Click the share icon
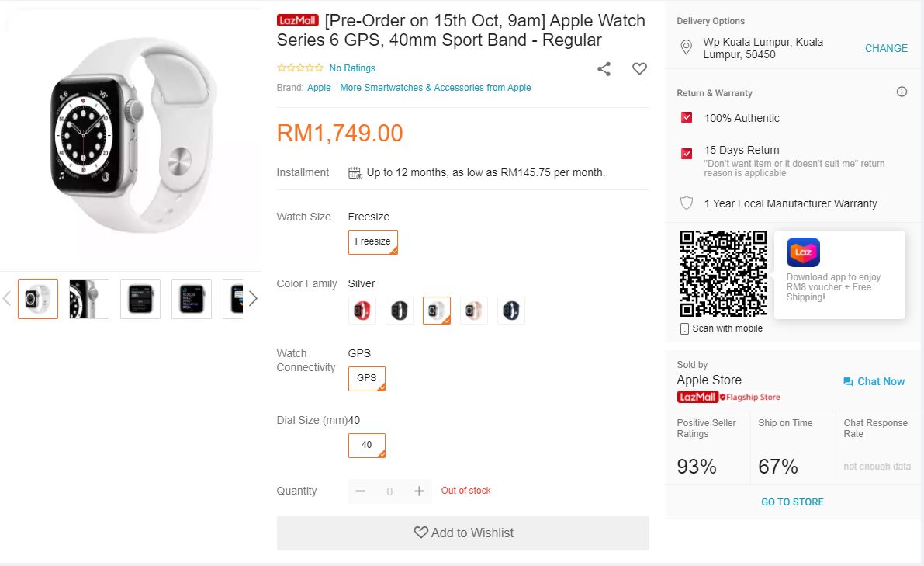This screenshot has width=924, height=566. tap(604, 69)
